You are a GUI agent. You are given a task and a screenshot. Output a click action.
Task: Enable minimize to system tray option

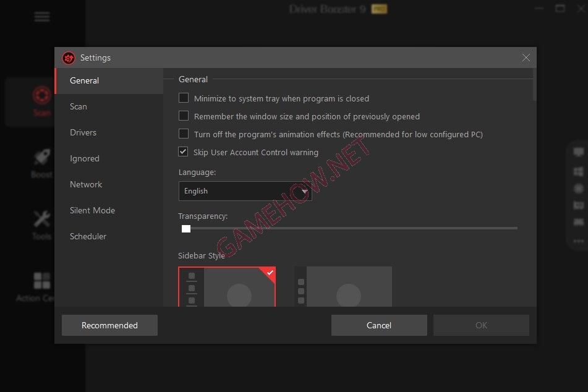184,98
